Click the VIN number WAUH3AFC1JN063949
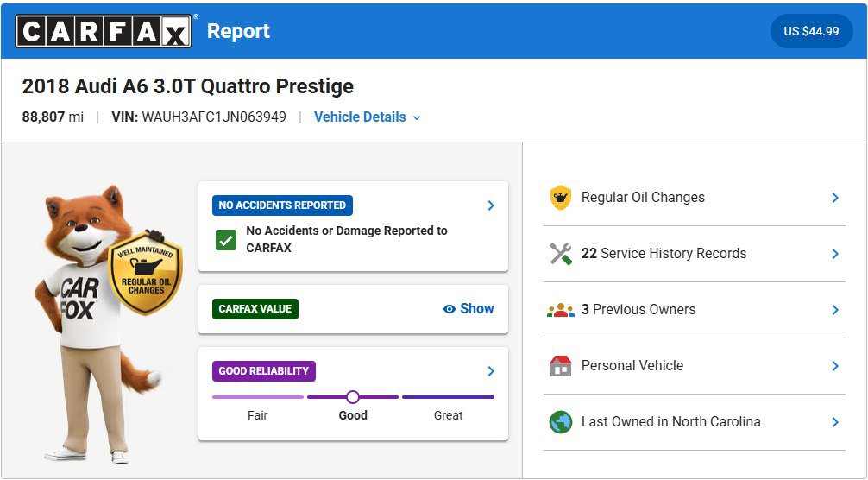This screenshot has height=480, width=868. [214, 117]
